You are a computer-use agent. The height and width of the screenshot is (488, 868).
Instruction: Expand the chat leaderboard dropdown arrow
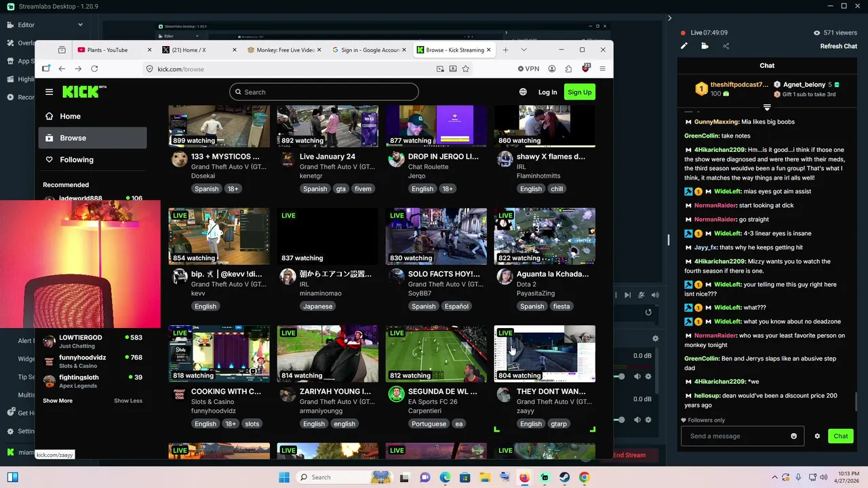(x=767, y=108)
